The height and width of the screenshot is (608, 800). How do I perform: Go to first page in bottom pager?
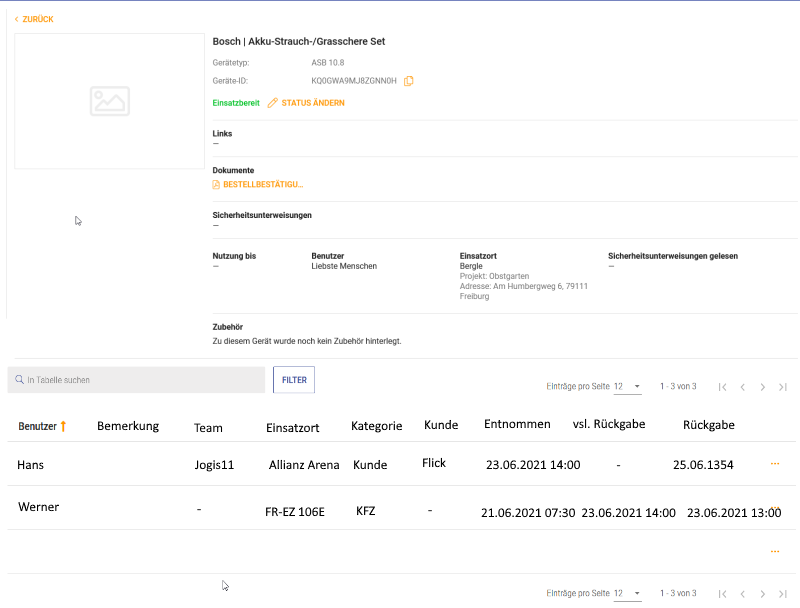pyautogui.click(x=722, y=594)
